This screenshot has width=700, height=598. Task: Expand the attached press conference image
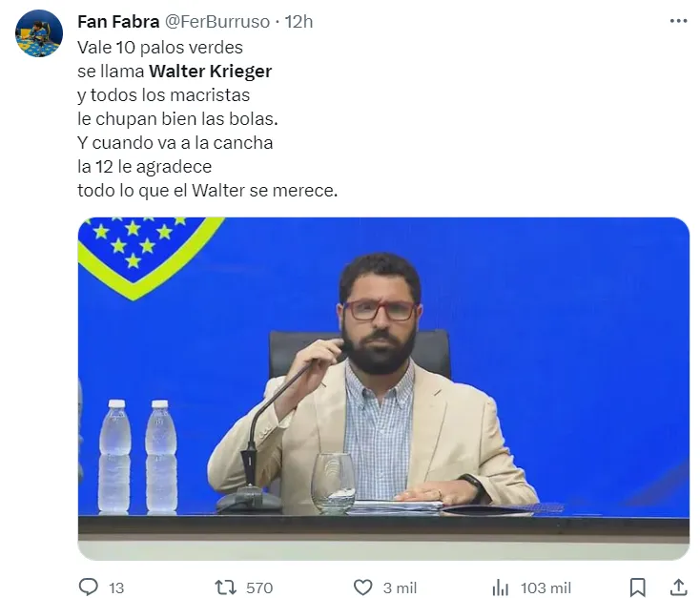tap(383, 388)
